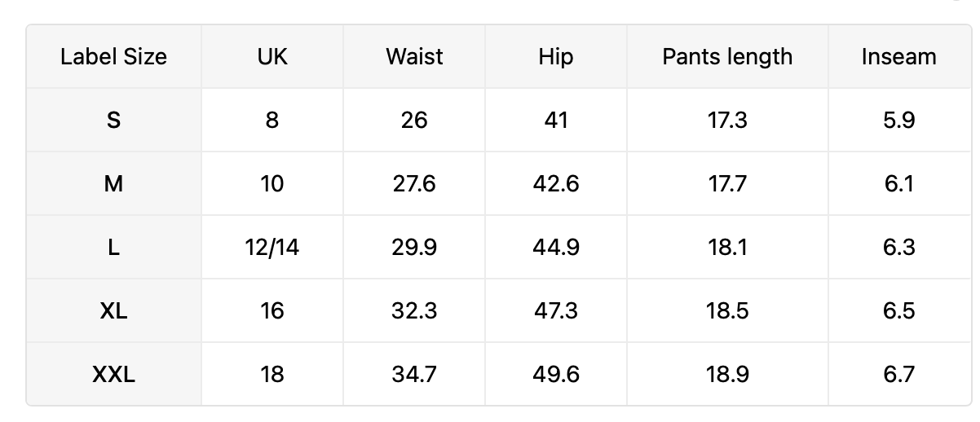Select the inseam value 5.9
This screenshot has width=980, height=422.
coord(898,120)
